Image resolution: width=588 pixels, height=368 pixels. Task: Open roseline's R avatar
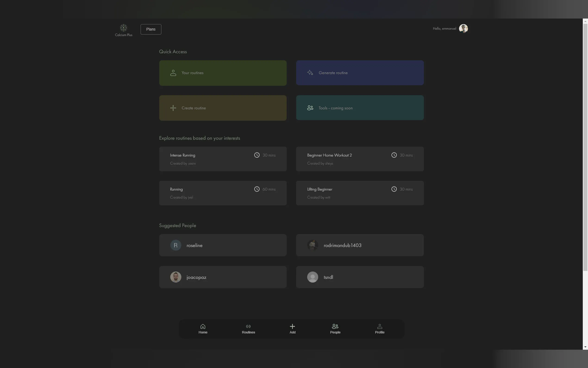click(x=175, y=245)
